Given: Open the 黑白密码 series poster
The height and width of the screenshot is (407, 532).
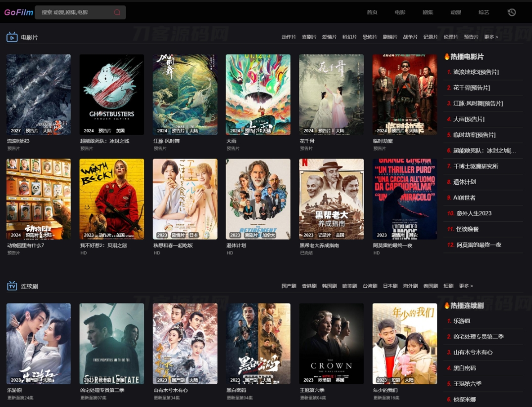Looking at the screenshot, I should 258,344.
